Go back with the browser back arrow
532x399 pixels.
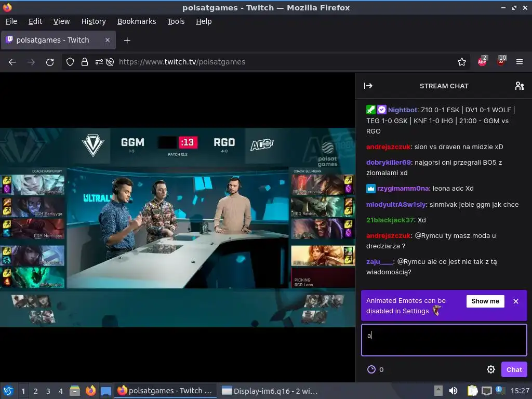(x=12, y=62)
